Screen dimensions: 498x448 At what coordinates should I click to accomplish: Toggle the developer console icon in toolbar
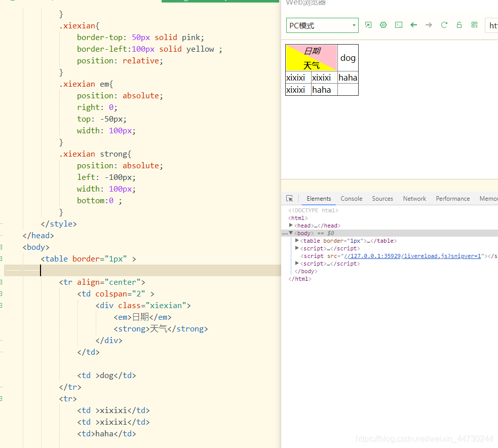pyautogui.click(x=399, y=25)
